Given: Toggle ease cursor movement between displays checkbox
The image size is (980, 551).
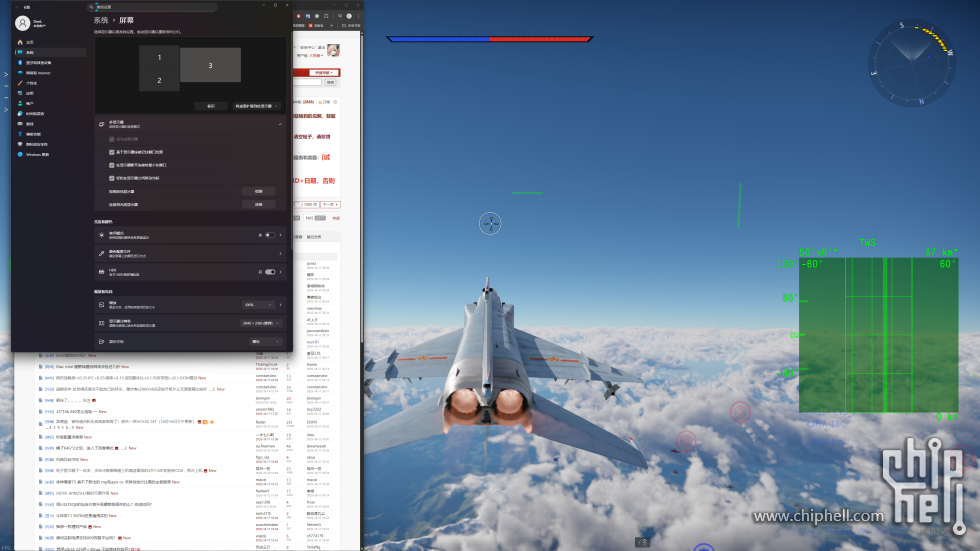Looking at the screenshot, I should [x=112, y=178].
